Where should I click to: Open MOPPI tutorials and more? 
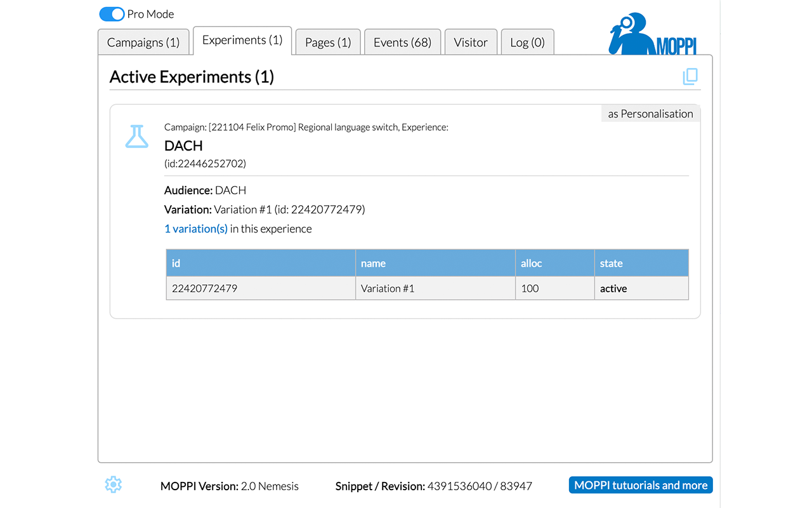click(x=641, y=485)
